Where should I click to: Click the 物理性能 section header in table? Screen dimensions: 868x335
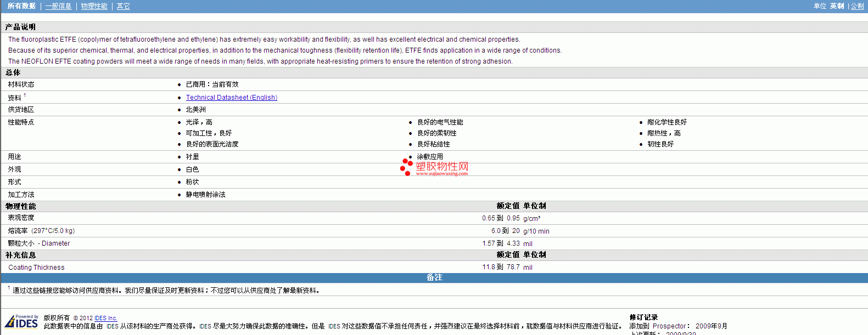(x=20, y=206)
